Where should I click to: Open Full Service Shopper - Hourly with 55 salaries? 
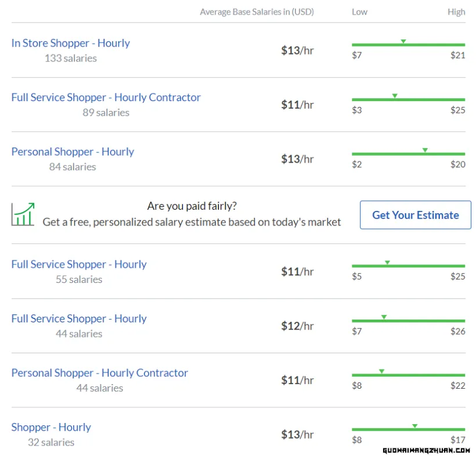[x=79, y=264]
